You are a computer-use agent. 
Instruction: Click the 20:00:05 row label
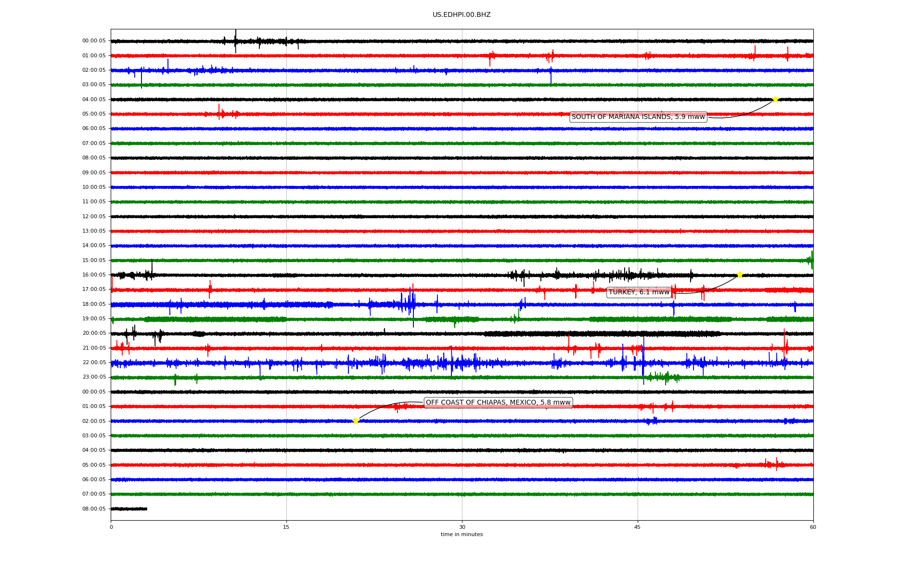click(x=94, y=333)
